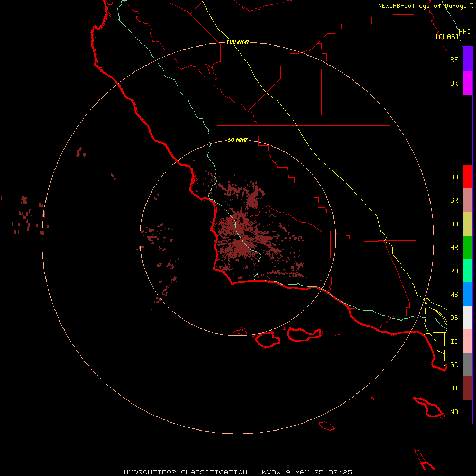Click the HA legend label
This screenshot has height=476, width=476.
click(454, 177)
